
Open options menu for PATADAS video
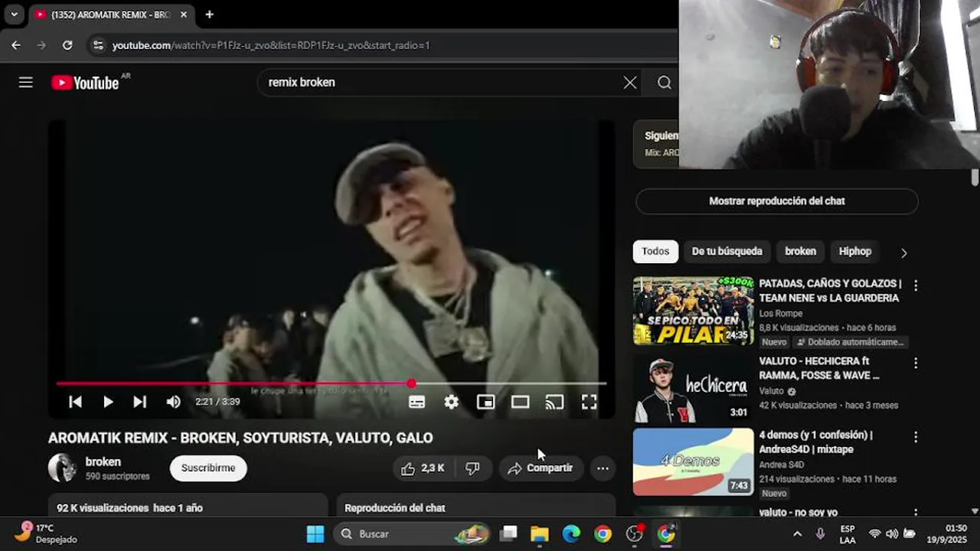915,285
